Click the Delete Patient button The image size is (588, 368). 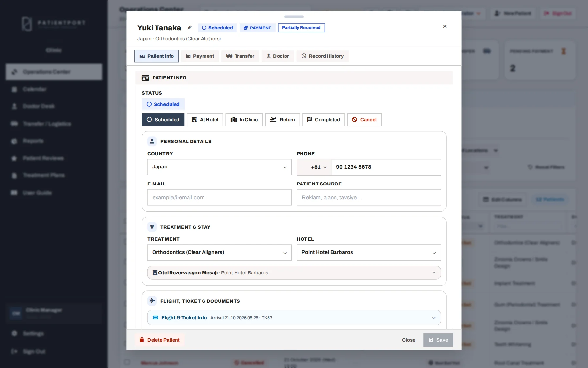tap(160, 340)
